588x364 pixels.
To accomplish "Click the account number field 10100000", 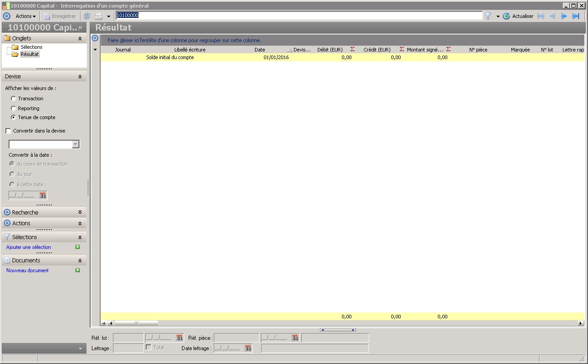I will [x=299, y=15].
